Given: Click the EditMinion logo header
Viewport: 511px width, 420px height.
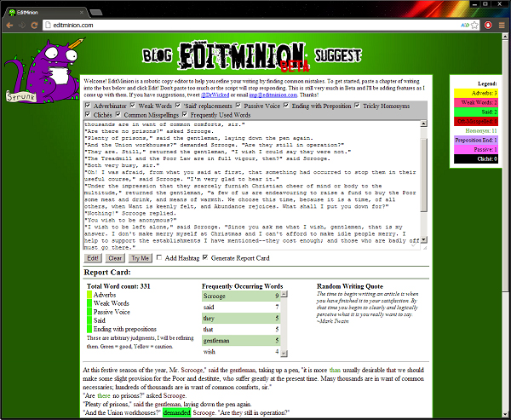Looking at the screenshot, I should tap(243, 56).
